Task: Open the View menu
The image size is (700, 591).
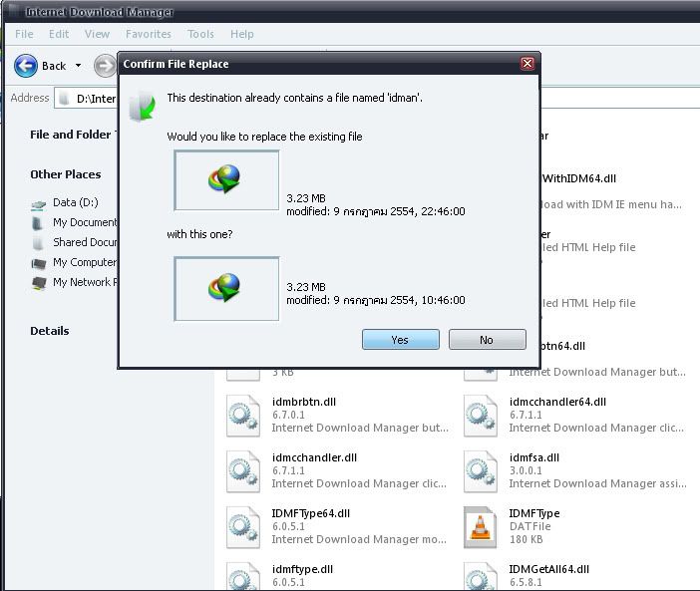Action: (97, 34)
